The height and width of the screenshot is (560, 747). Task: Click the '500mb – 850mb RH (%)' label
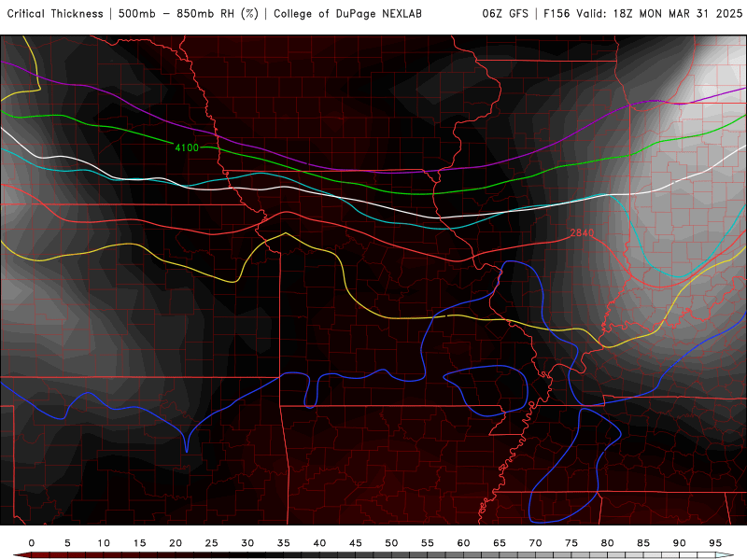click(x=189, y=14)
